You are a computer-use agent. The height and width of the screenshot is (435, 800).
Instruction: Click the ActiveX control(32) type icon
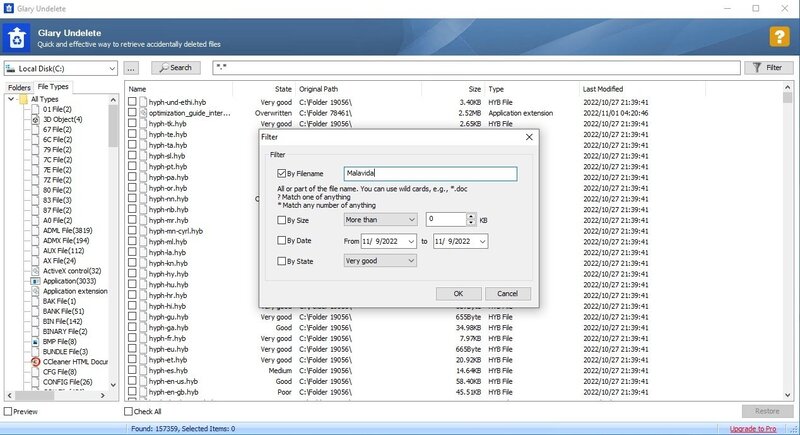35,270
